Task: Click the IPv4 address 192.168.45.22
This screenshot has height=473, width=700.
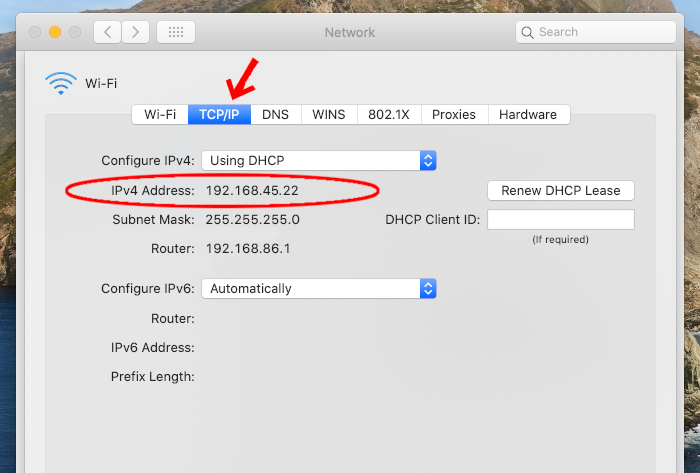Action: (x=252, y=191)
